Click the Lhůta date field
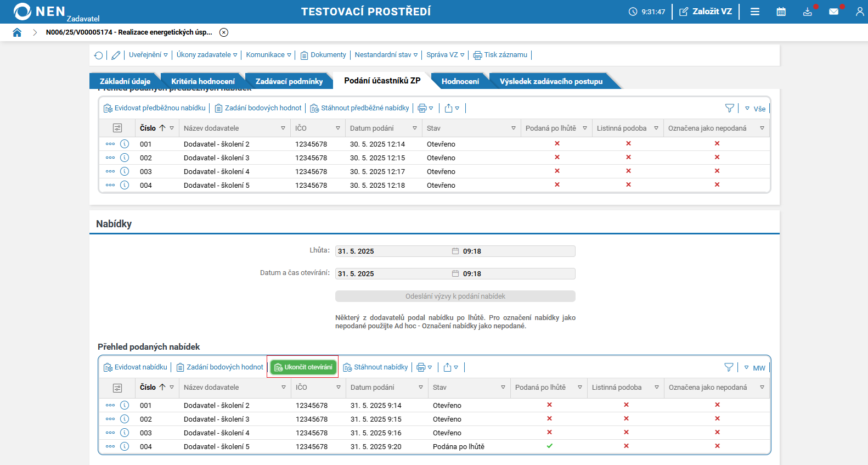Viewport: 868px width, 465px height. click(393, 251)
